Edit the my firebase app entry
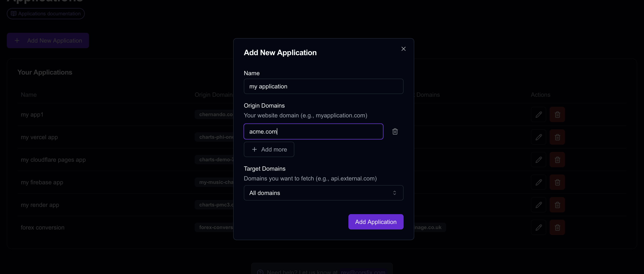Image resolution: width=644 pixels, height=274 pixels. click(x=539, y=182)
